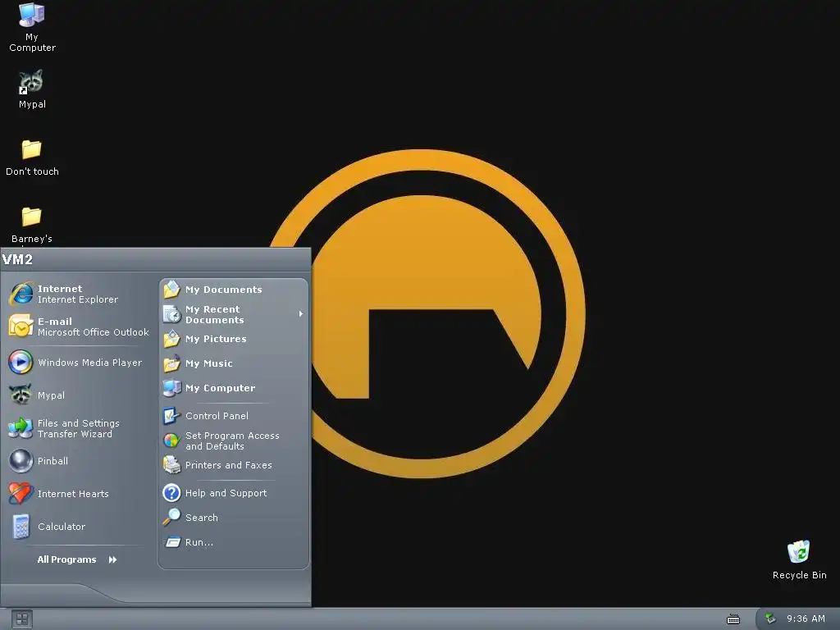
Task: Open My Pictures folder entry
Action: (234, 339)
